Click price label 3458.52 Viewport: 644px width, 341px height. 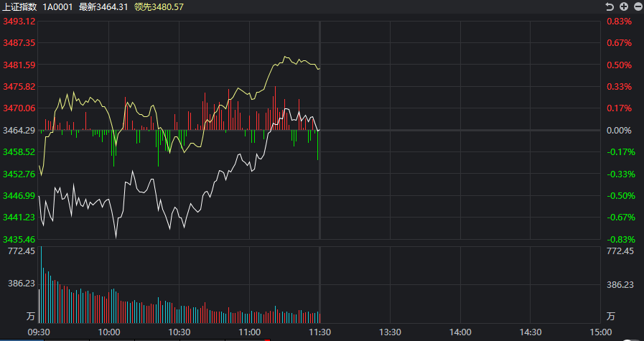coord(19,152)
